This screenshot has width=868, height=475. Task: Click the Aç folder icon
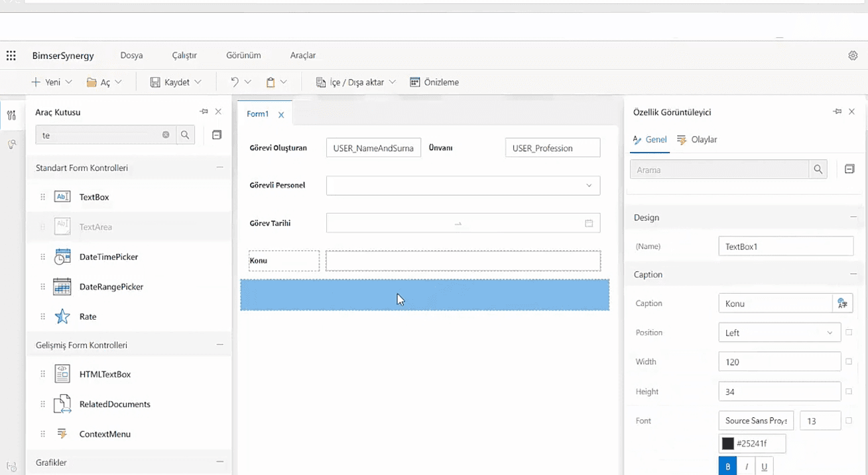click(92, 82)
